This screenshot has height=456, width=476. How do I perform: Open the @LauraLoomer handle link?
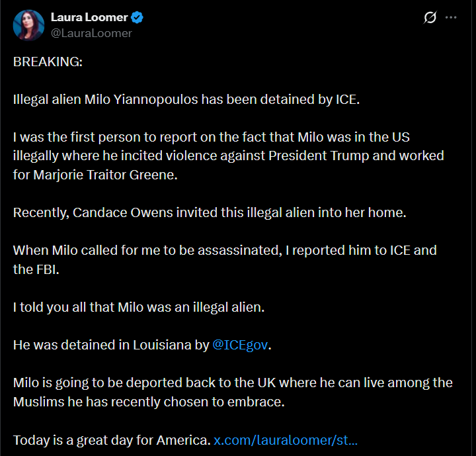pos(91,33)
